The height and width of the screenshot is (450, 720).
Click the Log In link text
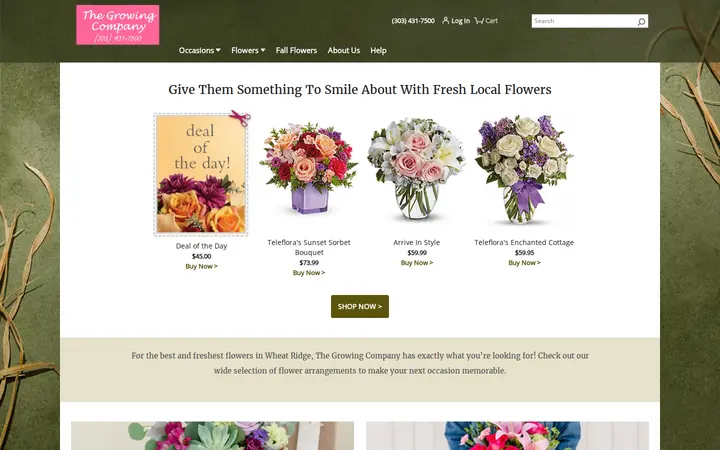coord(461,21)
